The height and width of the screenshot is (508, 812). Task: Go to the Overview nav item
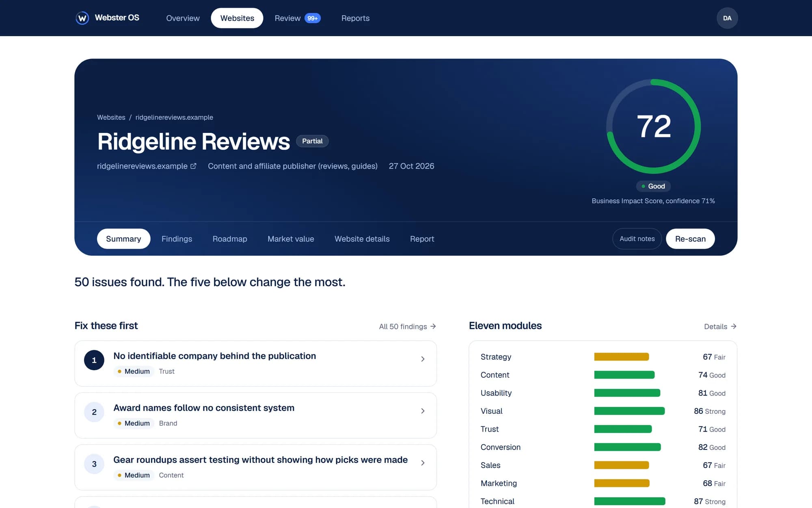pos(183,18)
